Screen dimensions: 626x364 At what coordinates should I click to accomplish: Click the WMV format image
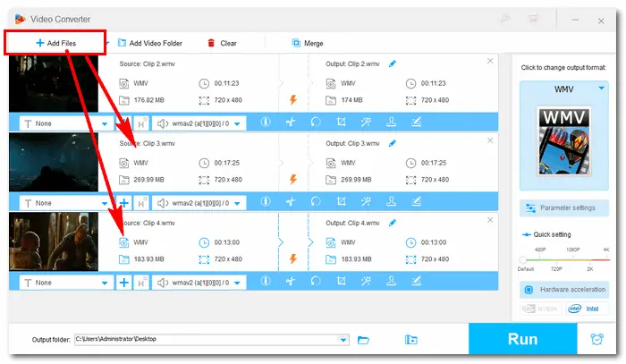point(563,141)
